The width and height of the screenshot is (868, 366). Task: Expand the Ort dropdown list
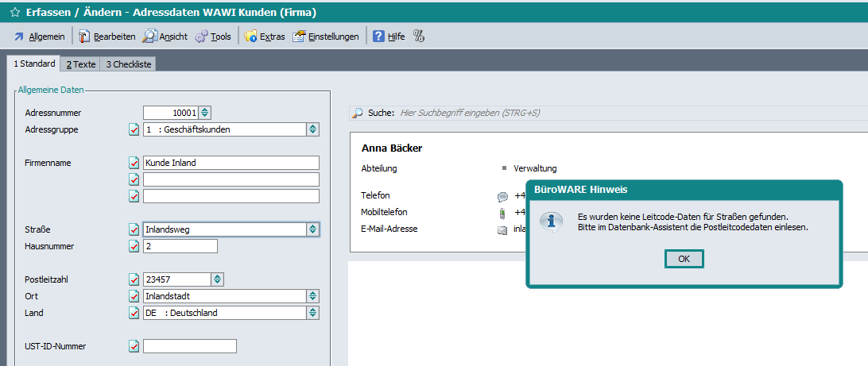tap(313, 296)
